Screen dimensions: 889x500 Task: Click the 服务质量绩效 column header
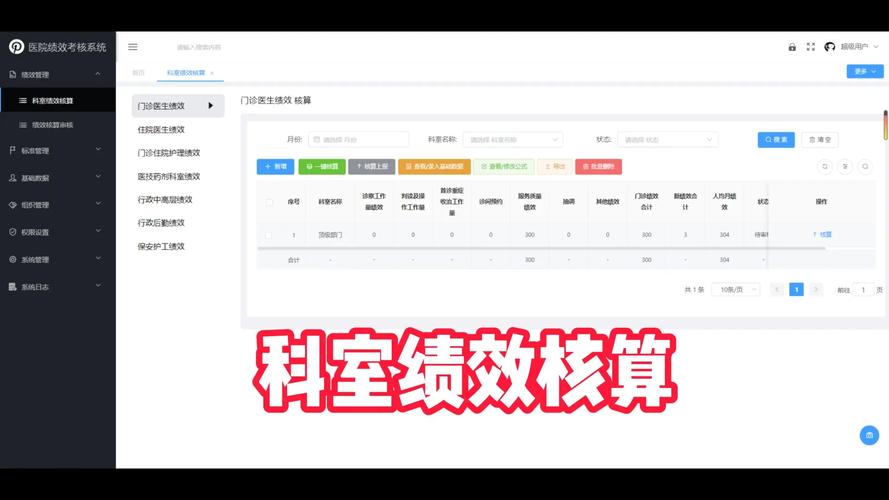tap(530, 202)
